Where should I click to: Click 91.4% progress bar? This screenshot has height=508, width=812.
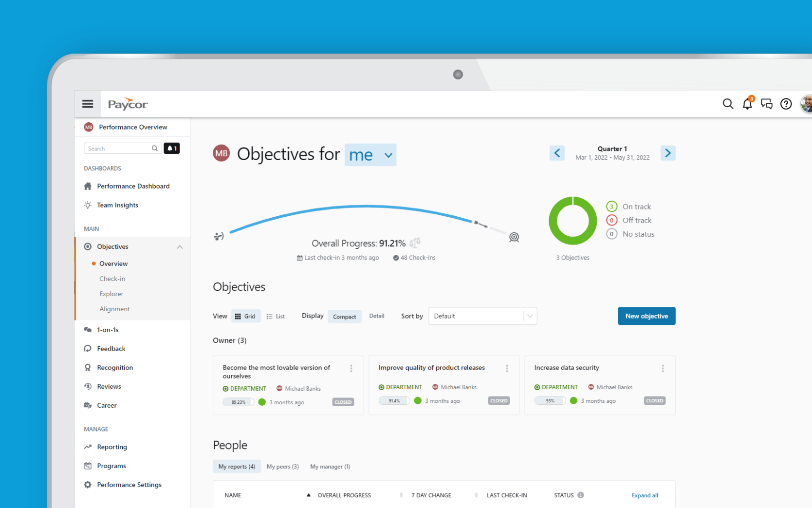(394, 401)
